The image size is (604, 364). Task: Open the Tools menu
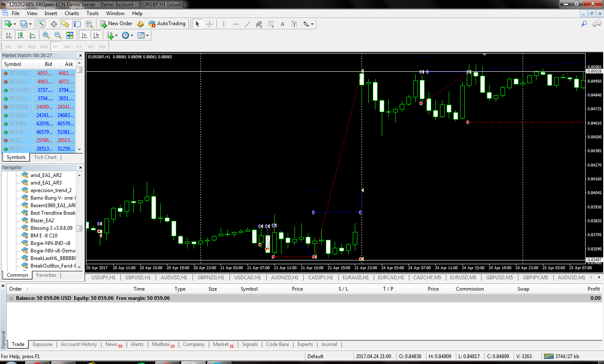tap(92, 13)
